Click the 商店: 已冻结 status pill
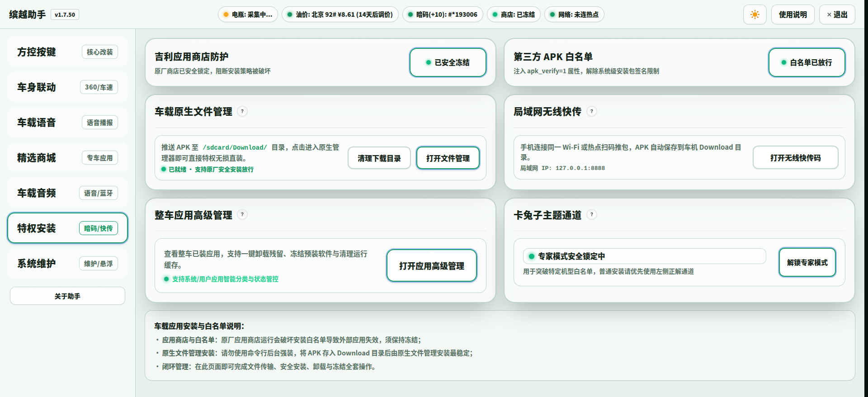This screenshot has width=868, height=397. [x=514, y=14]
